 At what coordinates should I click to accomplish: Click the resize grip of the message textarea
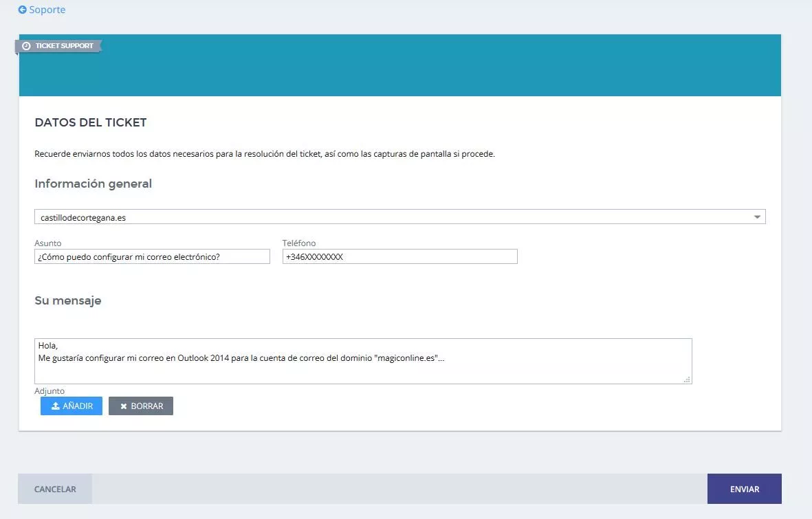[x=687, y=379]
